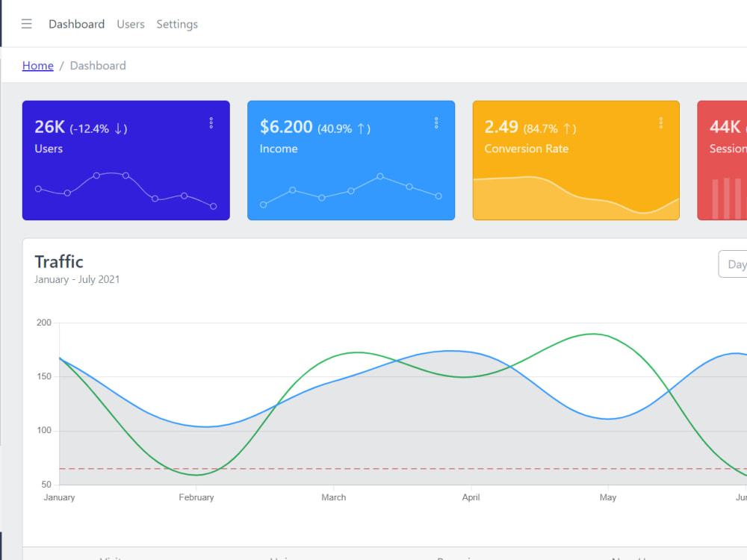
Task: Go to the Users page in the navbar
Action: click(x=131, y=24)
